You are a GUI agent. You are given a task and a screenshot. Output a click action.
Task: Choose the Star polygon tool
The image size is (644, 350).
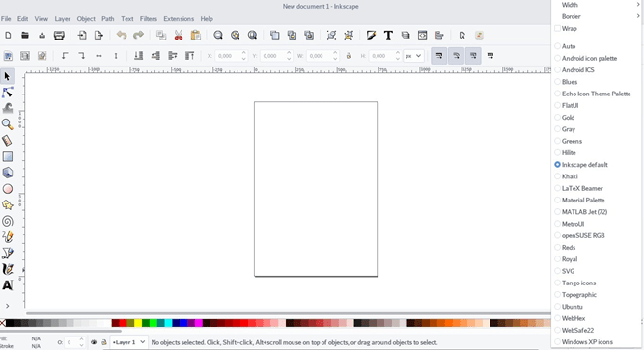pyautogui.click(x=8, y=204)
